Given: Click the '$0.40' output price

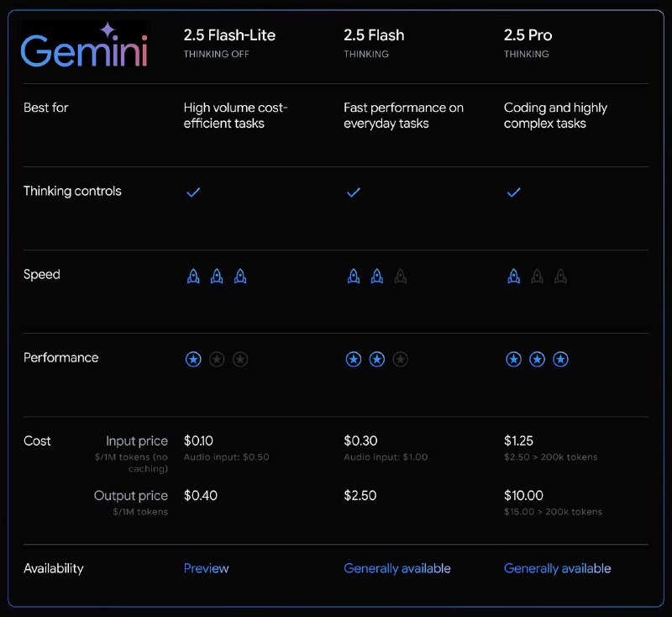Looking at the screenshot, I should point(201,496).
